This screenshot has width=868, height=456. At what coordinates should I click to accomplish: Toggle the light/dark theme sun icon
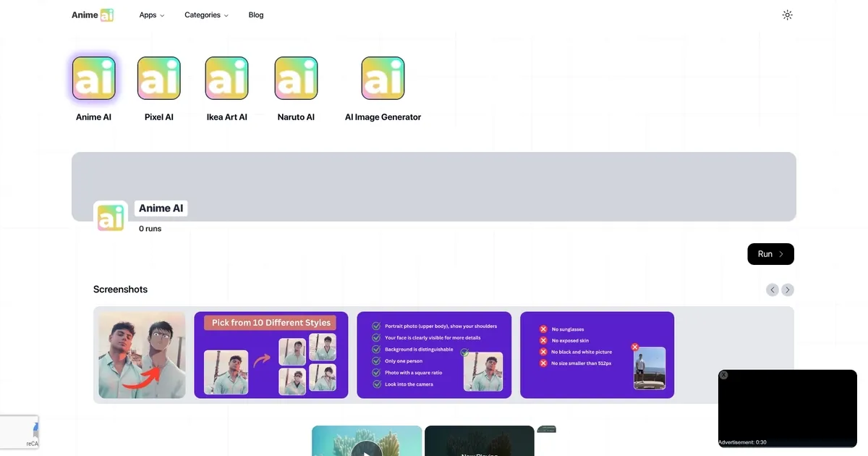[787, 15]
